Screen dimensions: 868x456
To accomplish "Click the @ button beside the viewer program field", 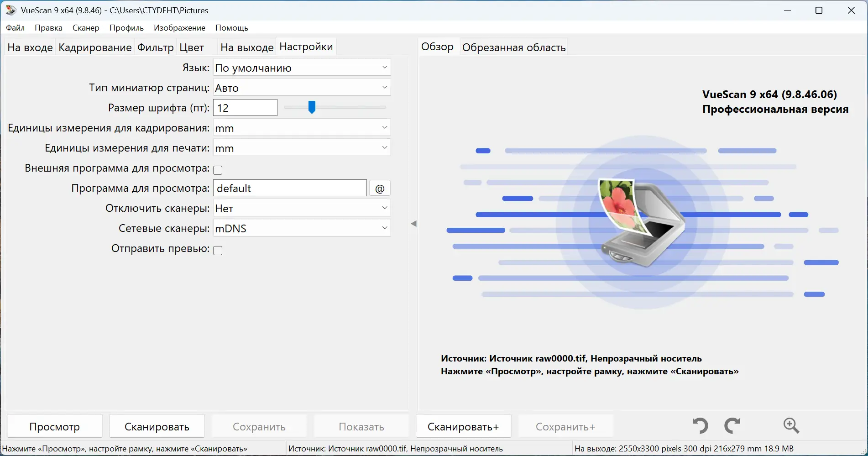I will (380, 188).
